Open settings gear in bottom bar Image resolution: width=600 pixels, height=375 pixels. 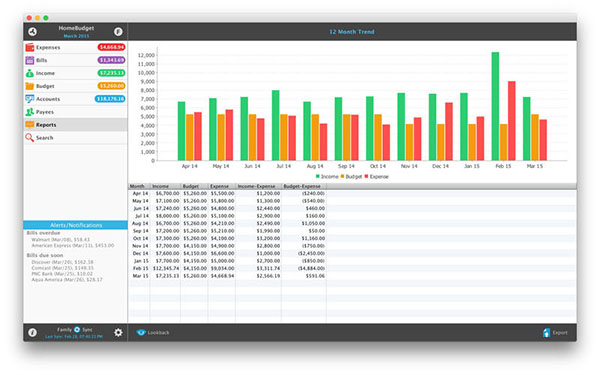pyautogui.click(x=118, y=333)
